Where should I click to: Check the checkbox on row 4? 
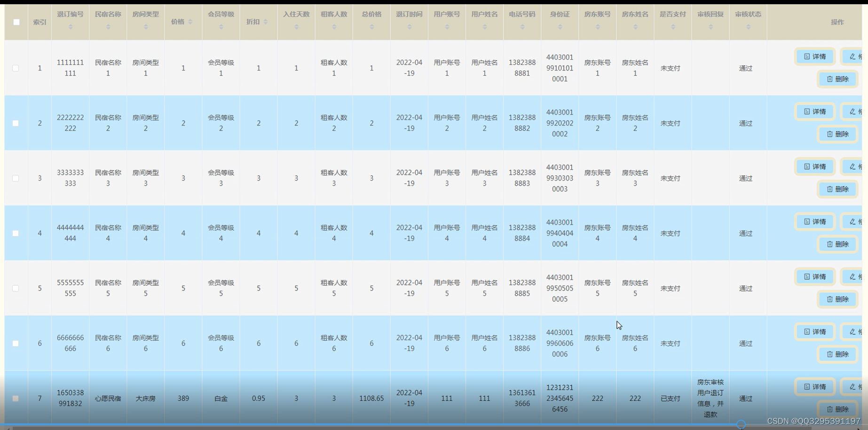[16, 233]
